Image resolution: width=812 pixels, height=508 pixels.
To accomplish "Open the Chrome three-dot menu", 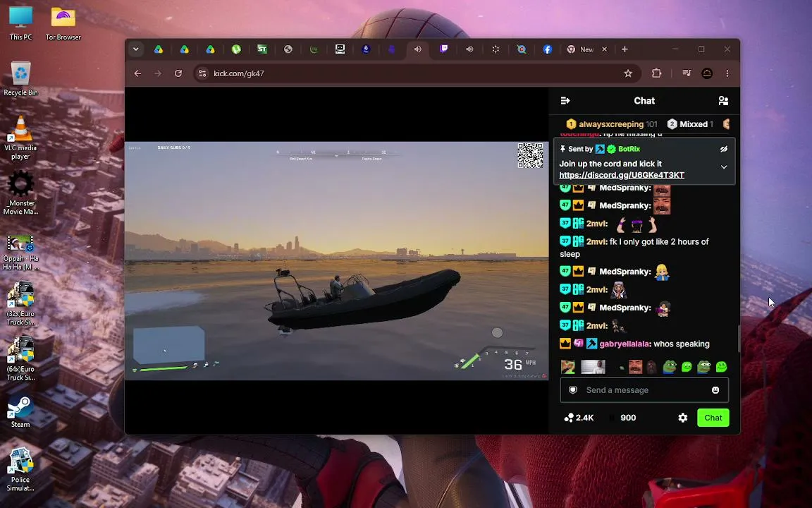I will coord(727,73).
